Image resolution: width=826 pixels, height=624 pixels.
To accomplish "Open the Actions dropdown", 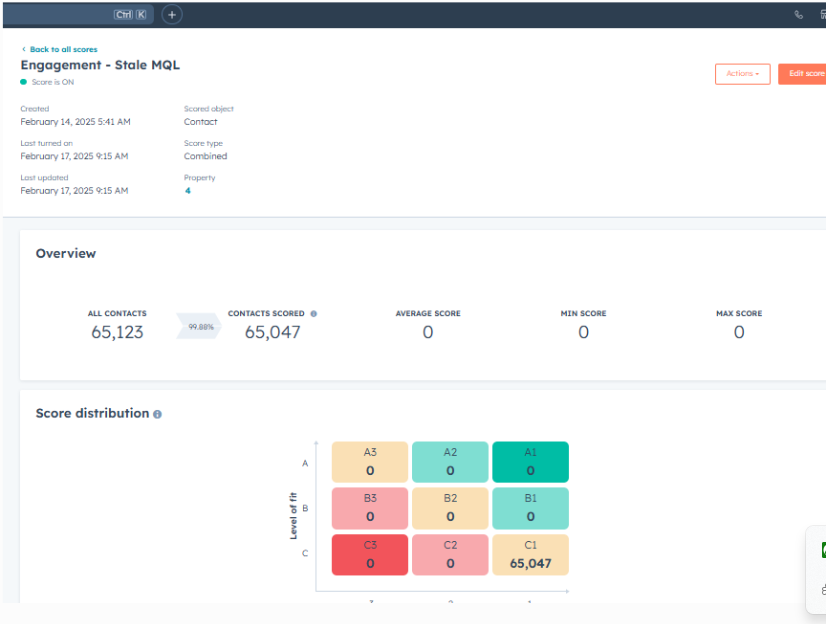I will (x=742, y=73).
